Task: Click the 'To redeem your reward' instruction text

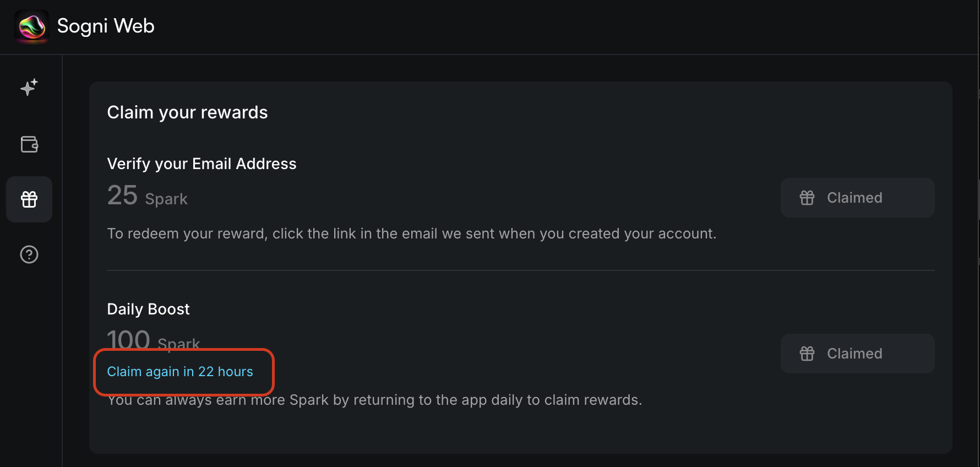Action: (x=411, y=233)
